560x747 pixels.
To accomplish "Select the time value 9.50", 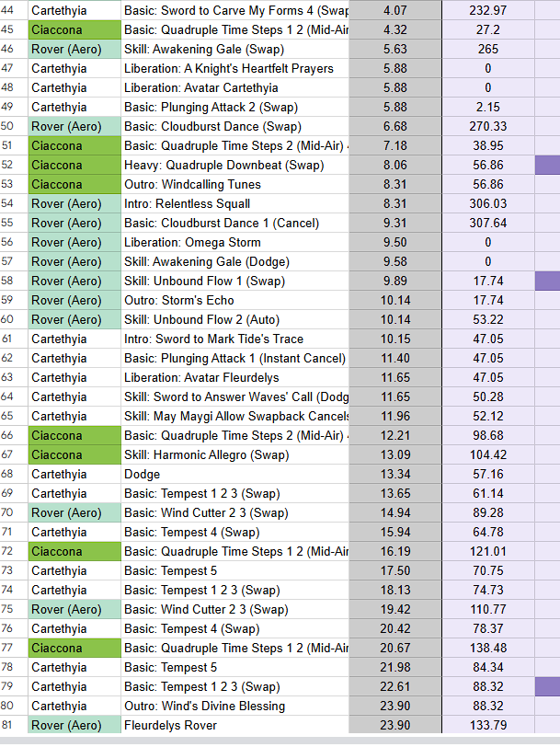I will [x=395, y=242].
